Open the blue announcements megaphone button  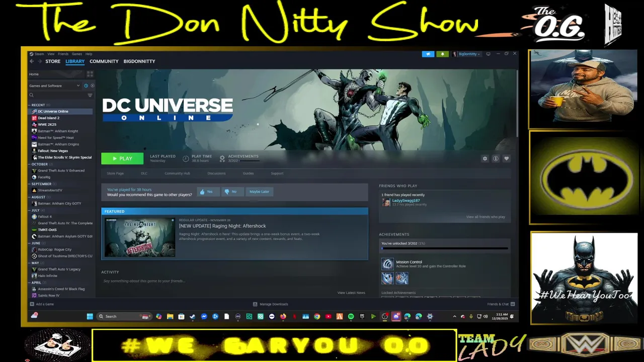428,54
